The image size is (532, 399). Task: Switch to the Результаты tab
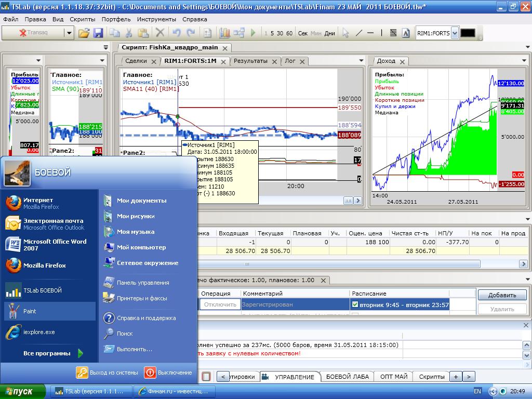click(x=250, y=61)
